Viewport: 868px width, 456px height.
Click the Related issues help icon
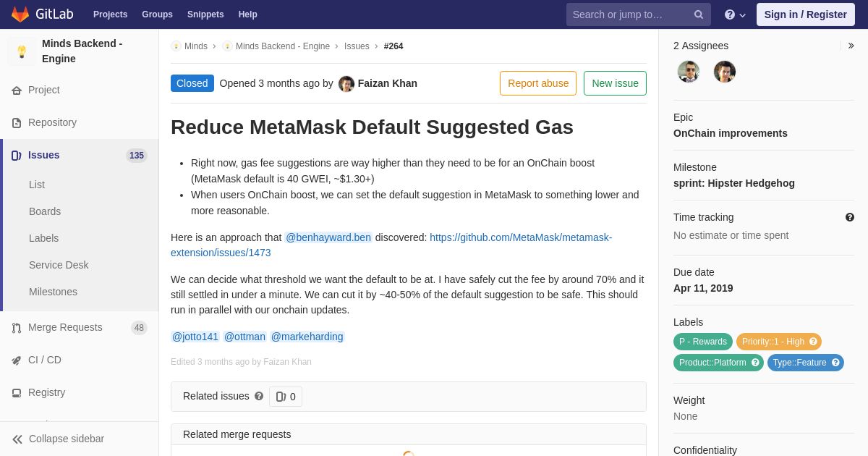(259, 396)
